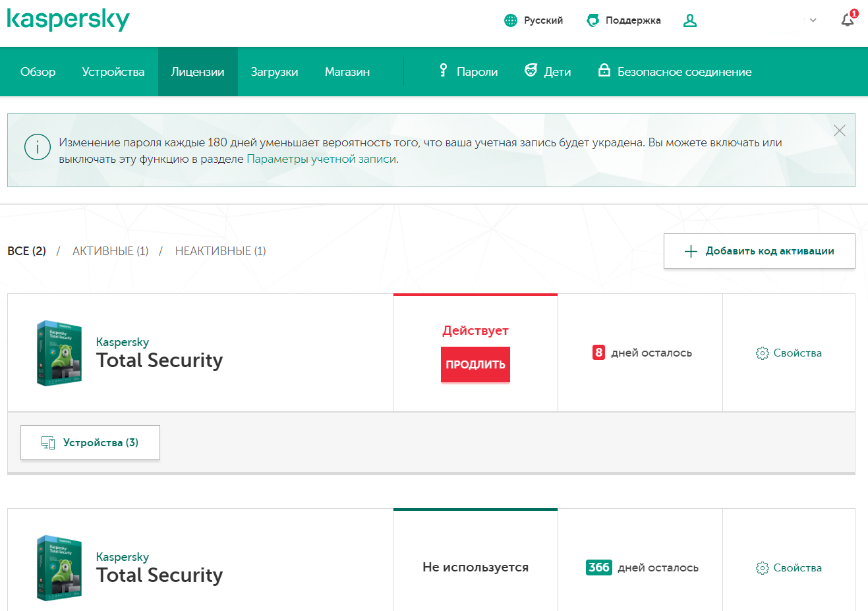Click the Действует status text
Screen dimensions: 868x611
pyautogui.click(x=475, y=331)
